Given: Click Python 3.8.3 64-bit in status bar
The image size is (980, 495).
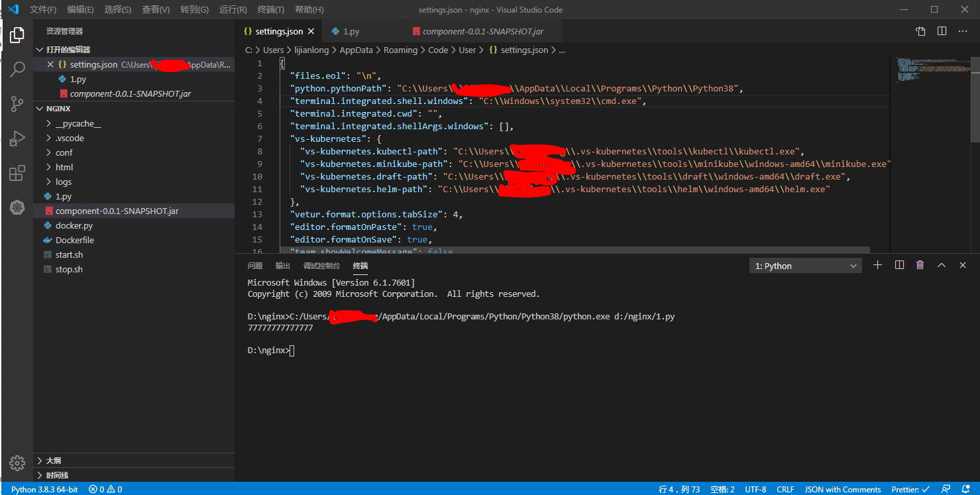Looking at the screenshot, I should click(x=44, y=489).
